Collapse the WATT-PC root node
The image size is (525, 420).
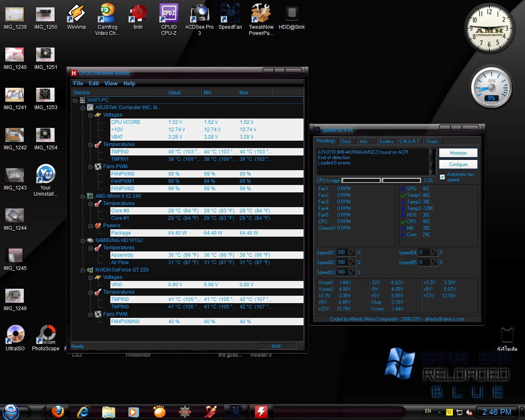coord(75,100)
